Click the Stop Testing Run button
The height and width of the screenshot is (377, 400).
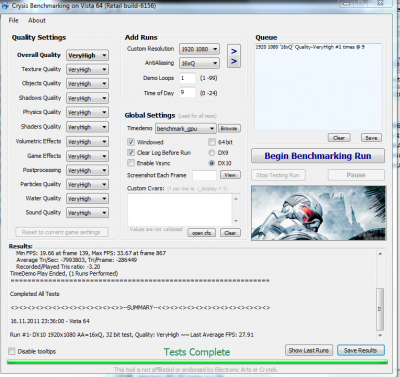pos(278,175)
